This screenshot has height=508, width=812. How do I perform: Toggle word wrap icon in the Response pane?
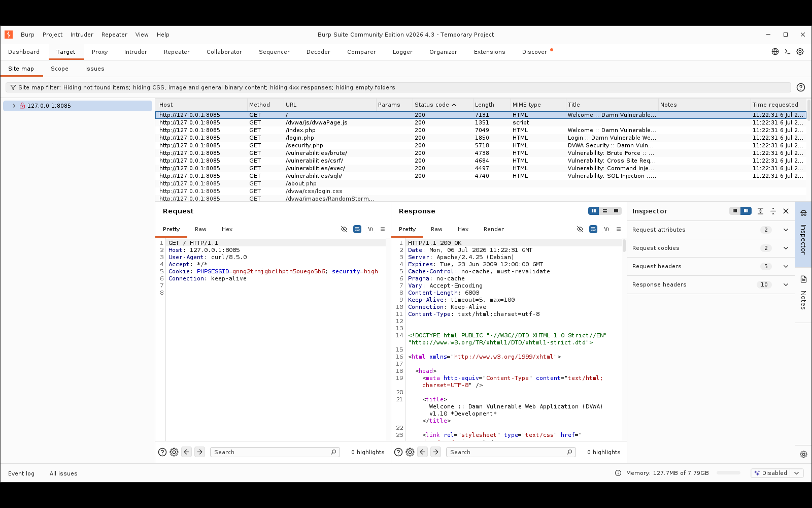pyautogui.click(x=593, y=229)
